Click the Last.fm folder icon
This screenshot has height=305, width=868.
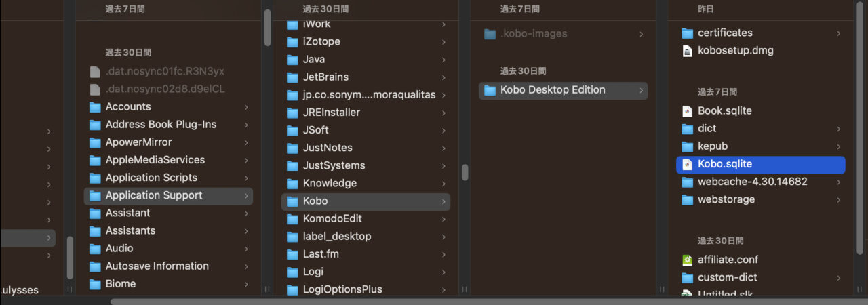click(292, 254)
